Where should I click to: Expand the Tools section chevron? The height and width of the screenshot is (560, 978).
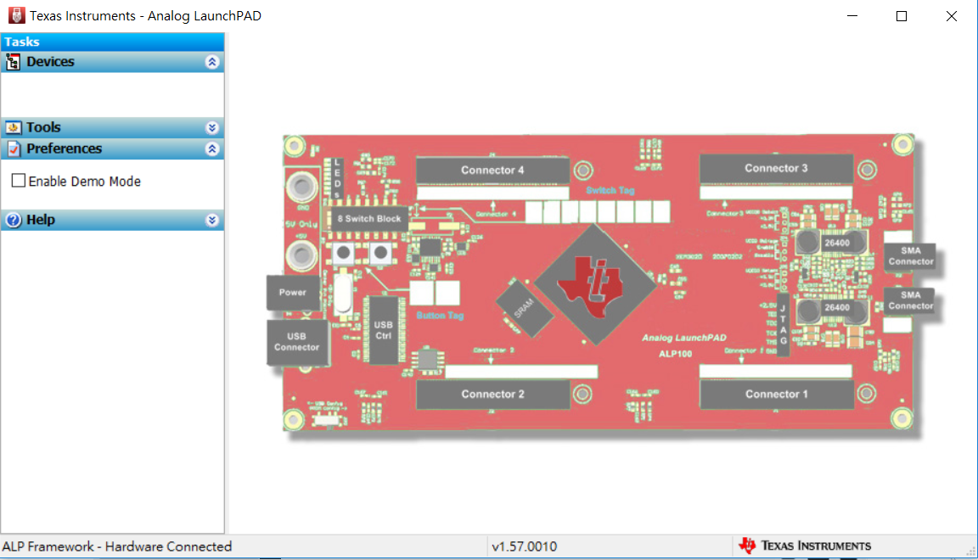212,128
